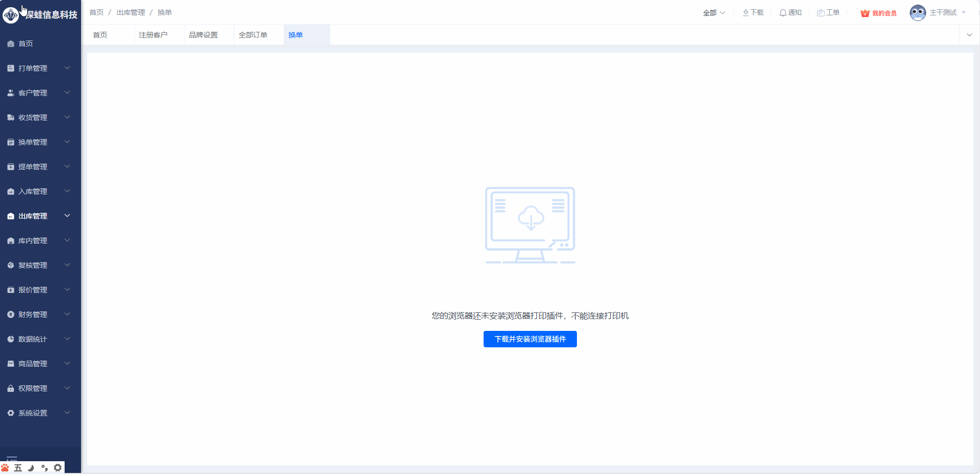Click the 收货管理 truck icon

point(11,117)
